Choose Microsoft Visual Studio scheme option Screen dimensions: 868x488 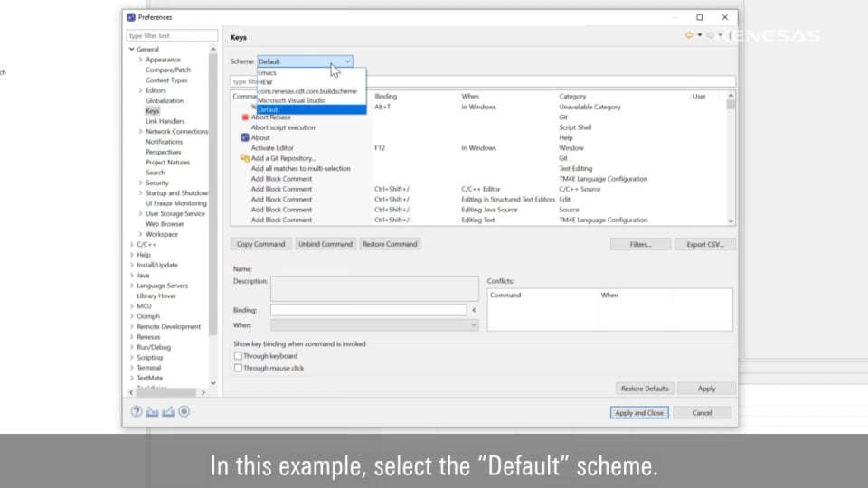point(291,100)
